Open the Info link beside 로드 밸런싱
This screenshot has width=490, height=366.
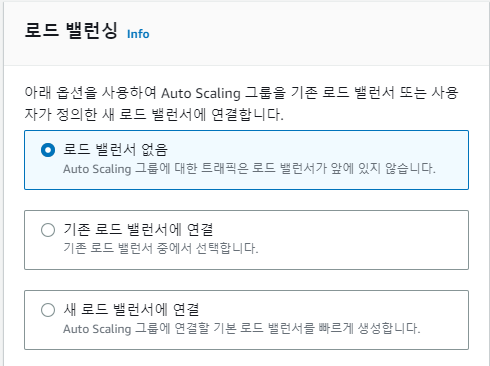(138, 34)
